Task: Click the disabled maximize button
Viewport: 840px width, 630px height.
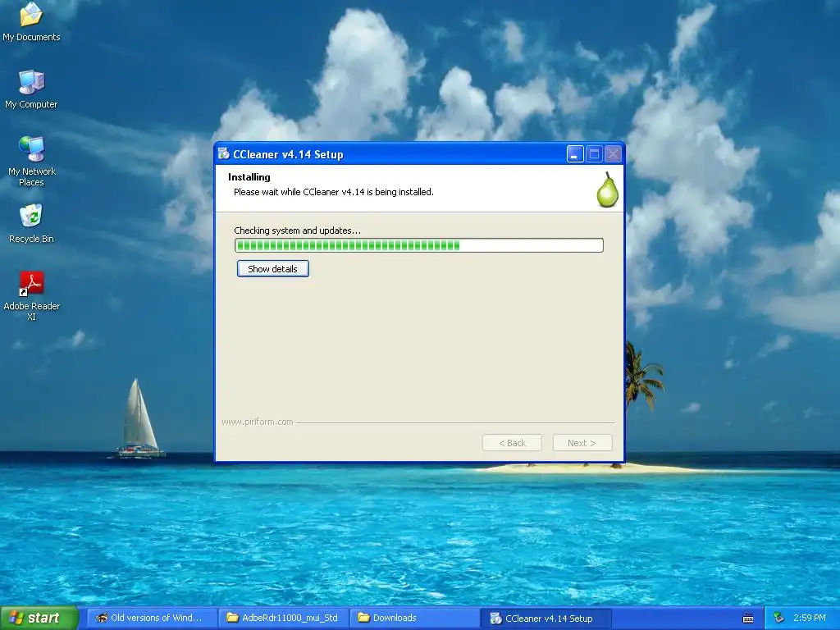Action: (594, 154)
